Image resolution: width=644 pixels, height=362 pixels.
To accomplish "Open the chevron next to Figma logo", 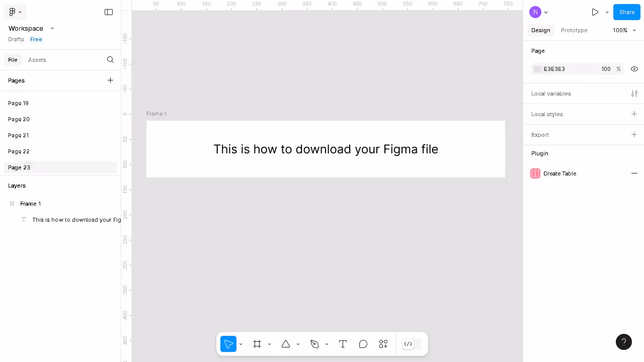I will [20, 12].
